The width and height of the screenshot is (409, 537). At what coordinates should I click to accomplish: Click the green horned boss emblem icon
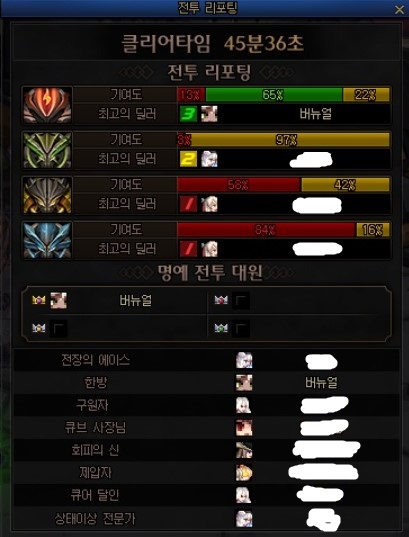click(x=47, y=150)
